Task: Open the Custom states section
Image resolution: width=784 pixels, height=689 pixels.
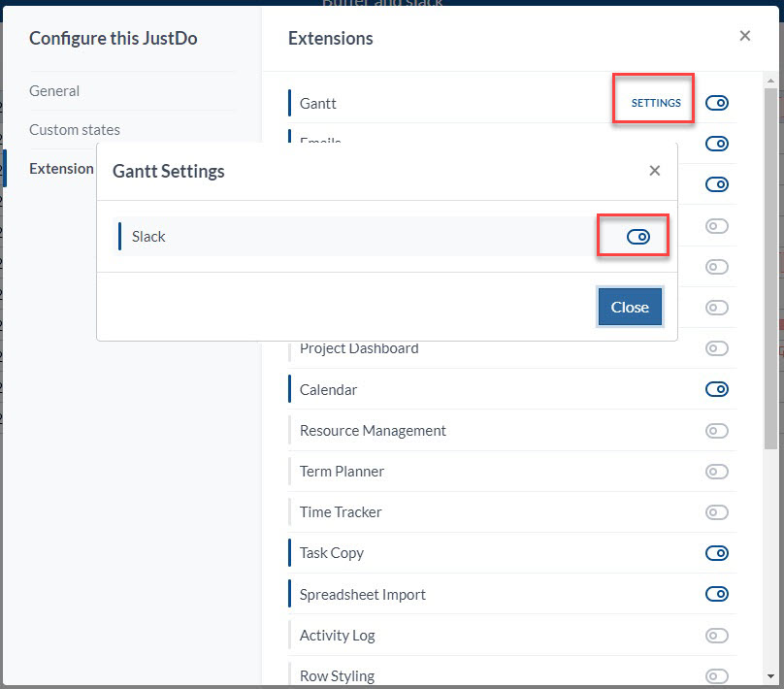Action: [75, 130]
